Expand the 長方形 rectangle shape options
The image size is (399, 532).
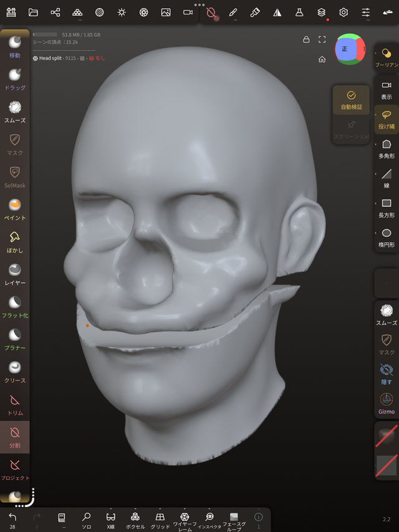tap(387, 207)
